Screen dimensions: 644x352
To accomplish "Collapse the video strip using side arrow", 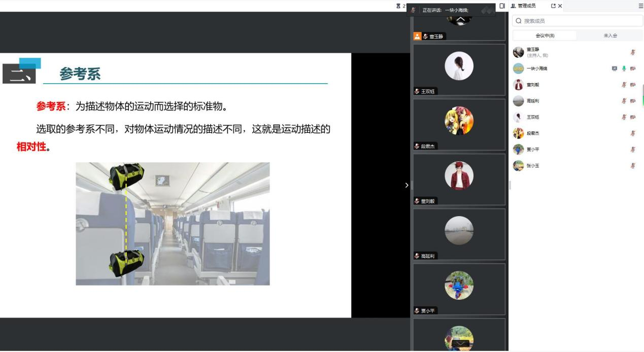I will 406,185.
